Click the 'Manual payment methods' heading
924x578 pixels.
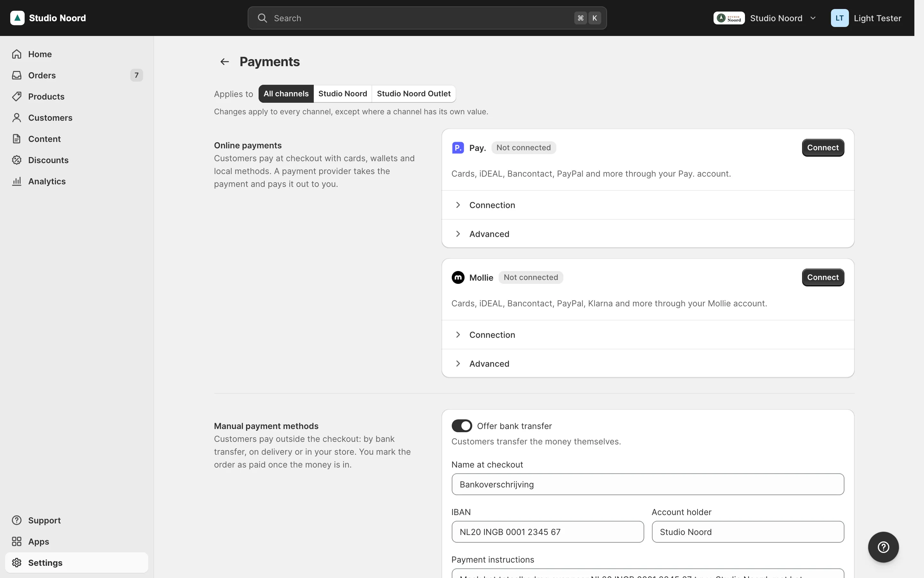click(x=266, y=426)
